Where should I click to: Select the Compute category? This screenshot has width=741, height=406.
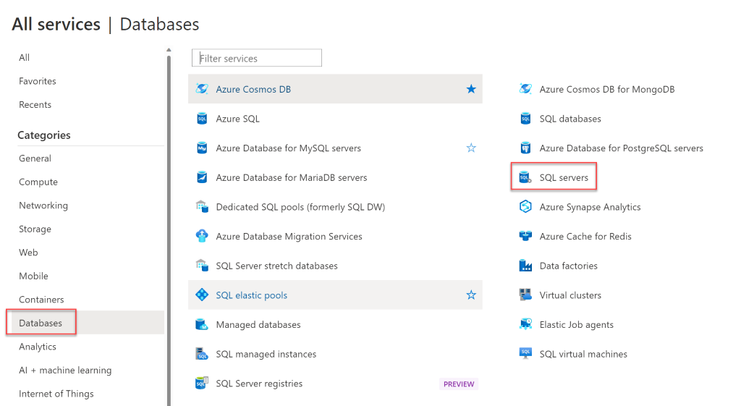(38, 182)
